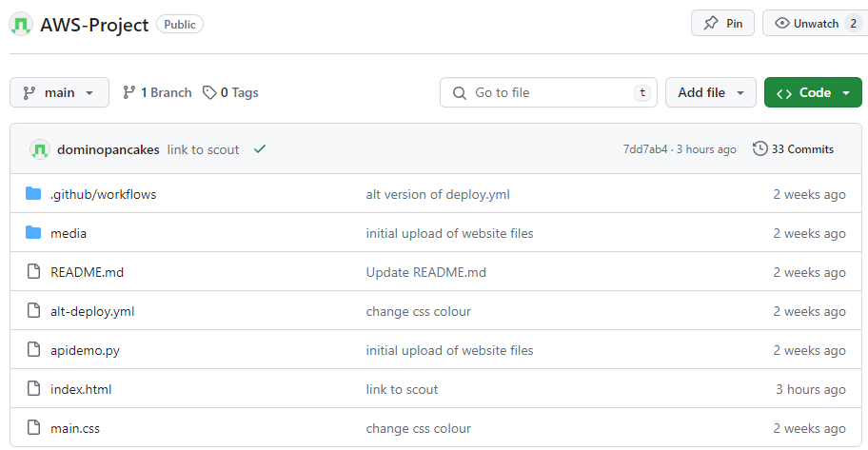Image resolution: width=868 pixels, height=450 pixels.
Task: Open the media folder
Action: coord(69,233)
